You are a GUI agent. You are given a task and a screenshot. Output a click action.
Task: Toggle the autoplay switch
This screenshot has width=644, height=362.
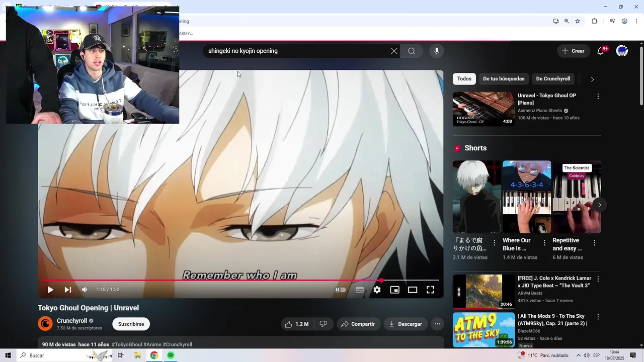pos(341,290)
